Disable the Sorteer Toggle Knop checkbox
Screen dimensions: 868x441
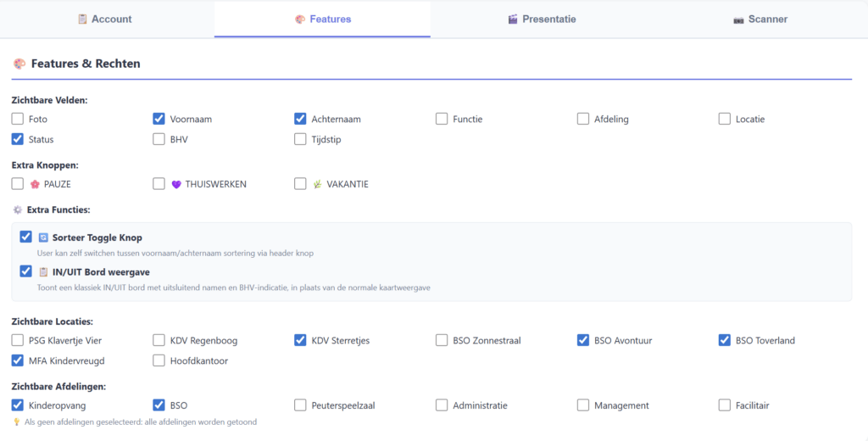[25, 237]
